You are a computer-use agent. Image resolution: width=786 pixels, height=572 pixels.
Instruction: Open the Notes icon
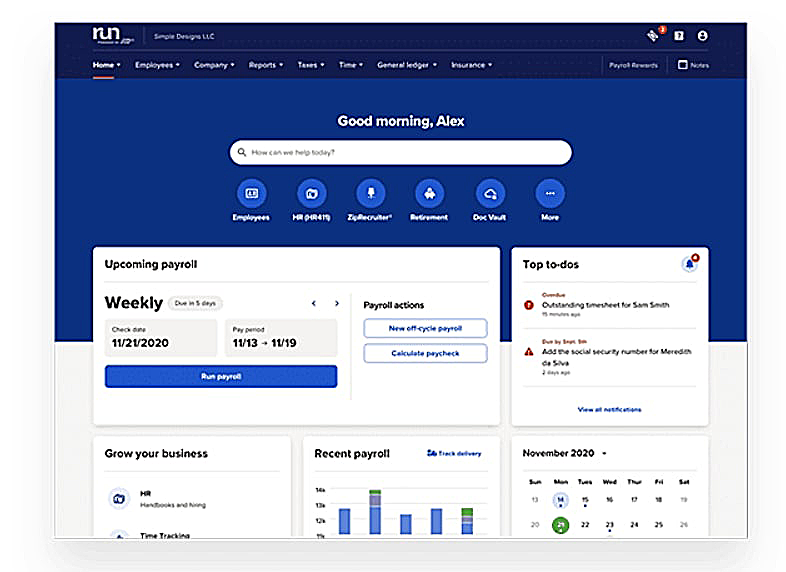(682, 65)
